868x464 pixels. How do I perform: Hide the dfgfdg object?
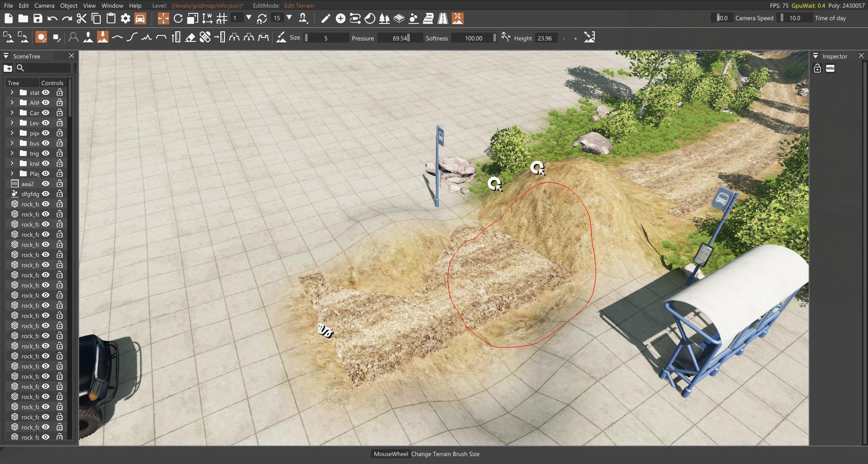[x=46, y=194]
